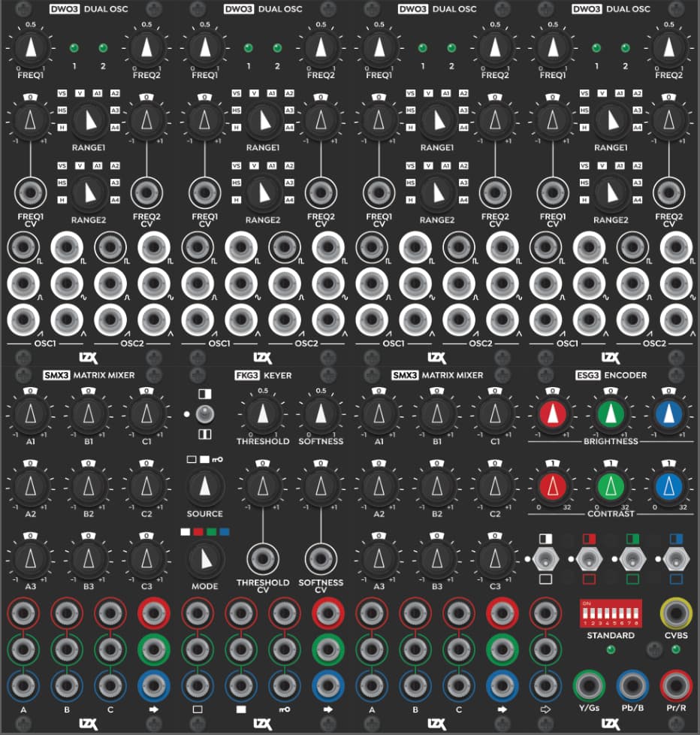Screen dimensions: 700x735
Task: Click RANGE2 selector on leftmost DWO3
Action: click(x=89, y=192)
